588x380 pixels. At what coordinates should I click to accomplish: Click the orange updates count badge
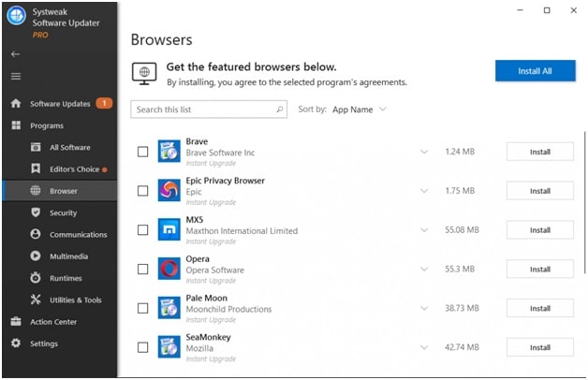click(104, 103)
